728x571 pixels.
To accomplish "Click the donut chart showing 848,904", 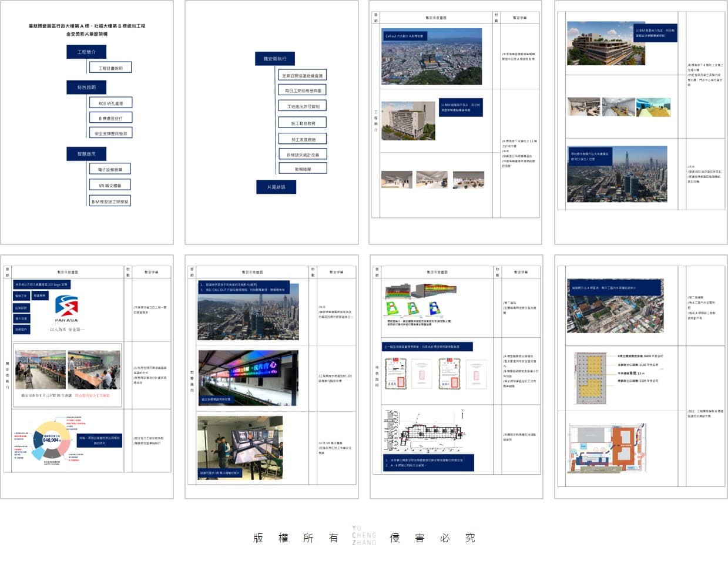I will click(52, 439).
